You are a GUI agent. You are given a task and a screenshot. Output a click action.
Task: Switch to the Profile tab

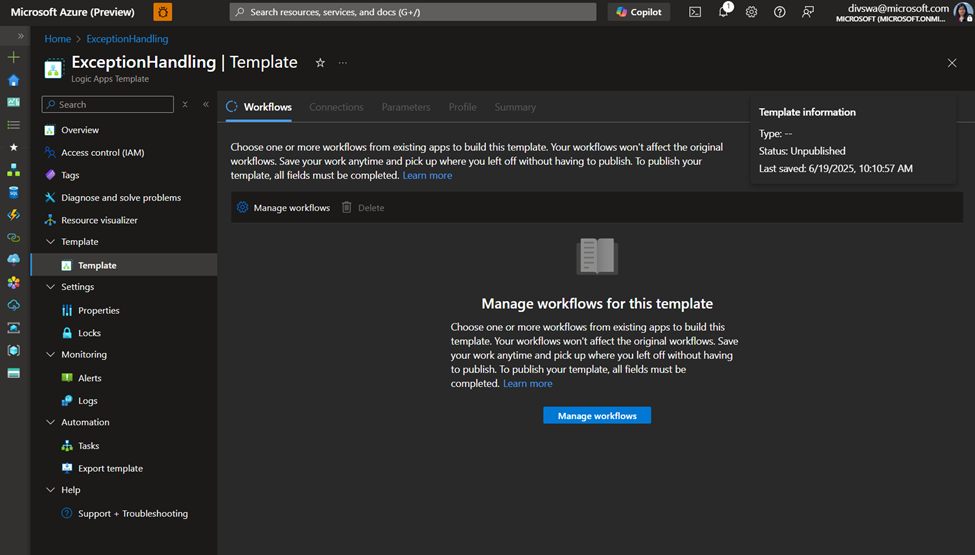pos(463,107)
